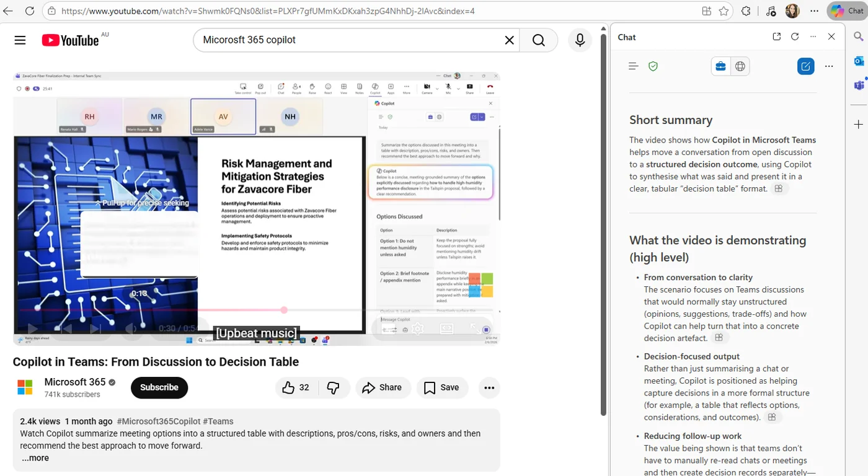
Task: Run search with the magnifier button
Action: click(539, 40)
